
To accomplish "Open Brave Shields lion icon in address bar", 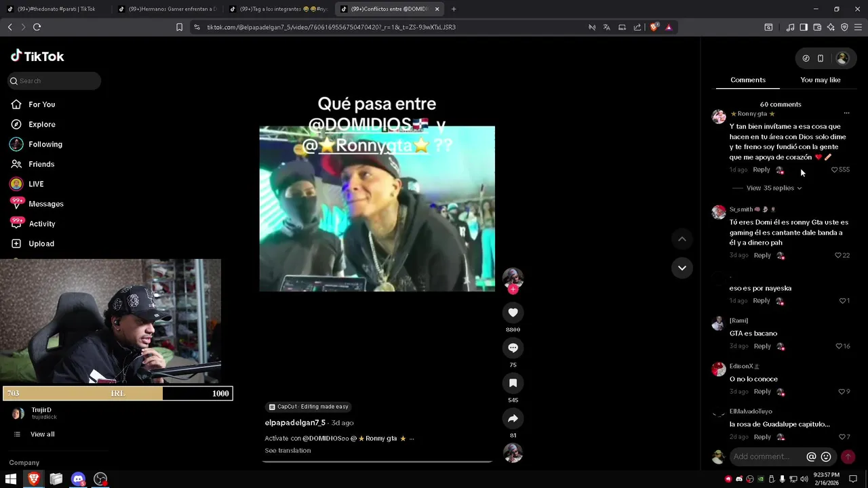I will 654,27.
